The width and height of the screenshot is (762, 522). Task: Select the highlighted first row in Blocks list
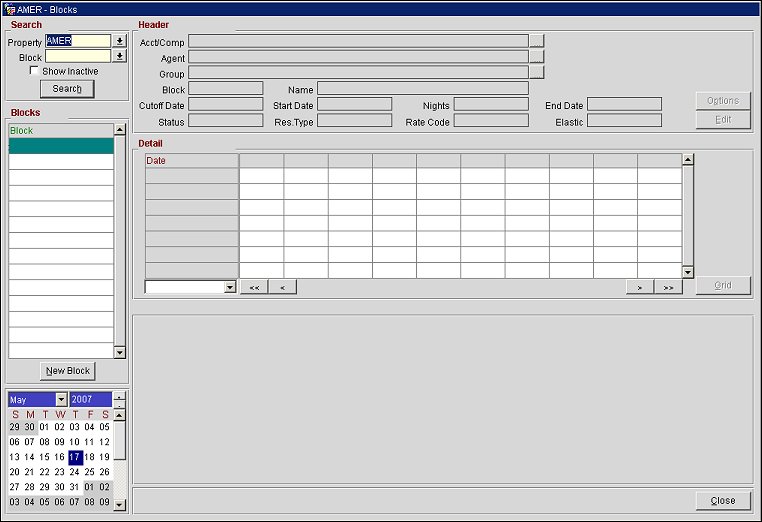coord(60,145)
